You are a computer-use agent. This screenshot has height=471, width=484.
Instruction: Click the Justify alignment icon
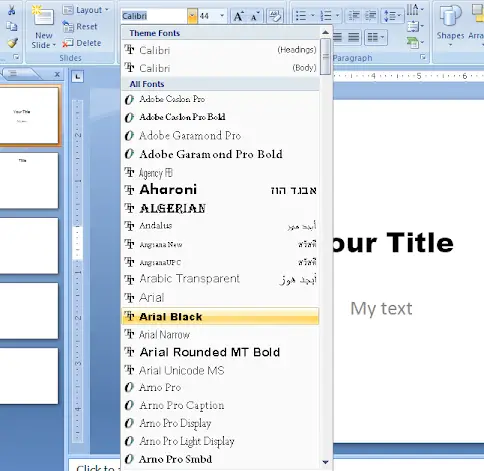point(354,37)
